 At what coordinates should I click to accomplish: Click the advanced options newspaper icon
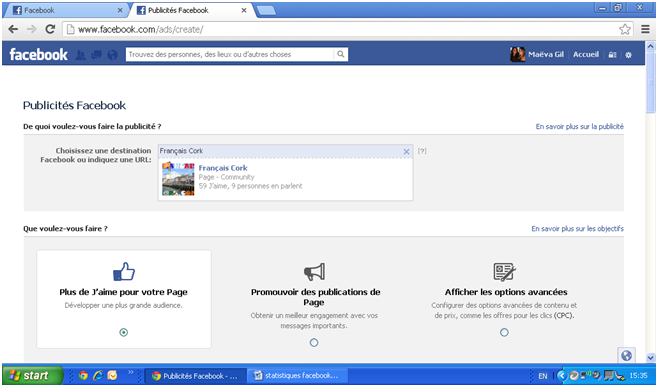504,272
